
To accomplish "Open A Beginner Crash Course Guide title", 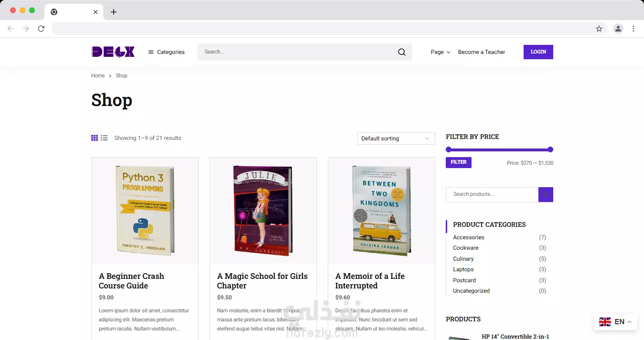I will point(131,281).
